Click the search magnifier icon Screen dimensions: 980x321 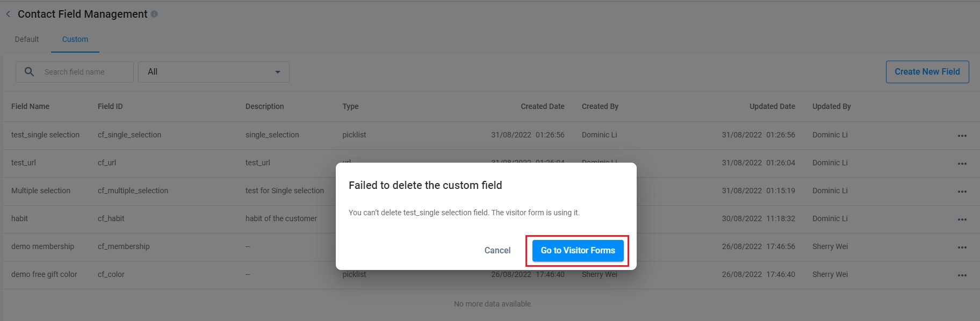click(x=30, y=72)
